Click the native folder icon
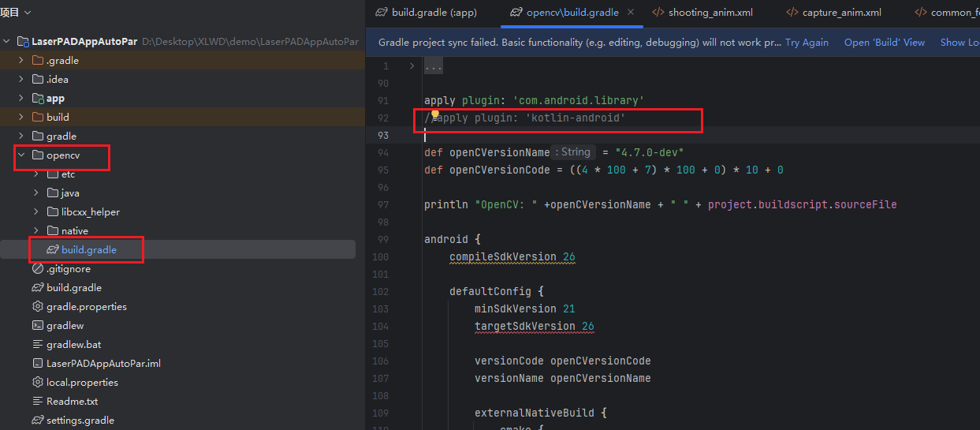This screenshot has height=430, width=980. [x=53, y=230]
